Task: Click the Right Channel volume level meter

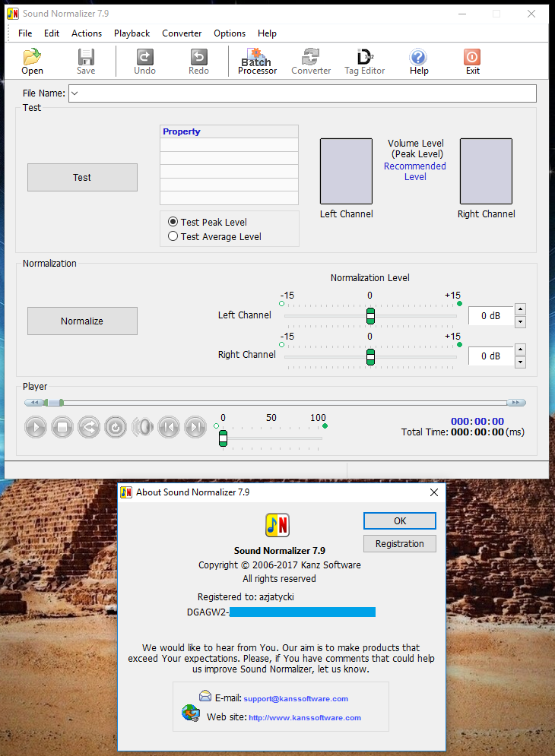Action: click(x=486, y=171)
